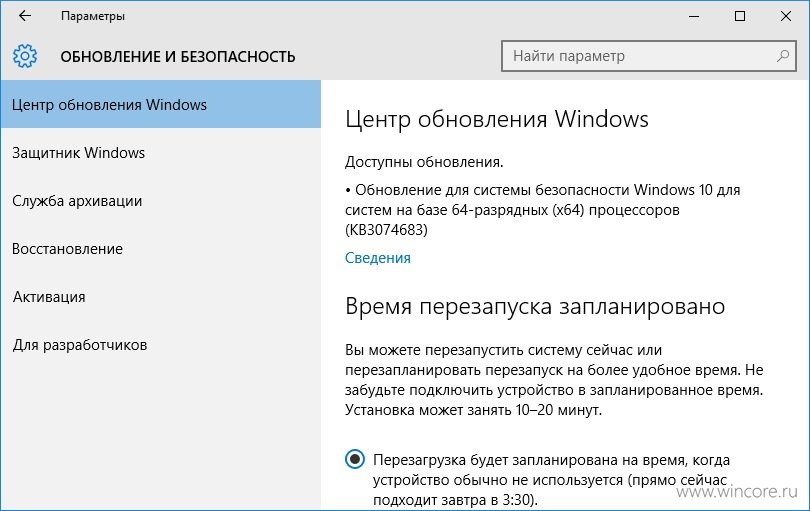Maximize the Параметры window
This screenshot has height=511, width=810.
point(740,16)
